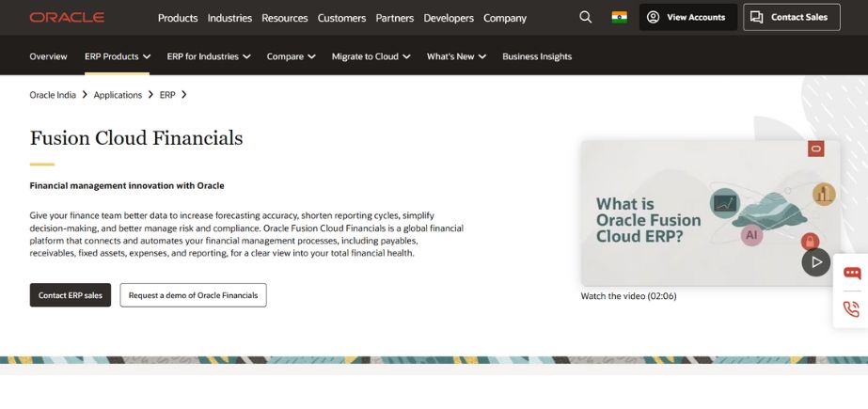Image resolution: width=868 pixels, height=409 pixels.
Task: Open the What is Oracle Fusion video thumbnail
Action: point(710,212)
